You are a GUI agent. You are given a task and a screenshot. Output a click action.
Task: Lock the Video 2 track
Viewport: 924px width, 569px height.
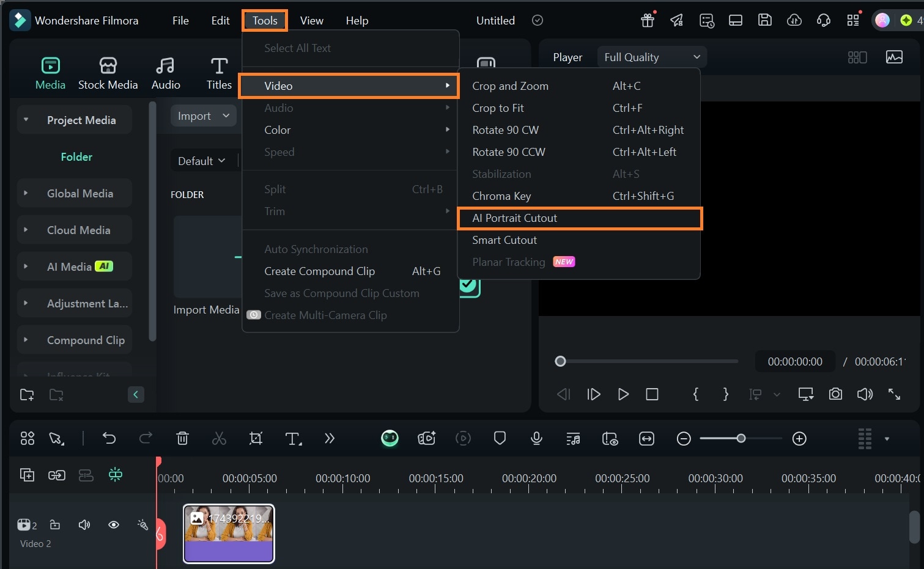click(x=55, y=524)
